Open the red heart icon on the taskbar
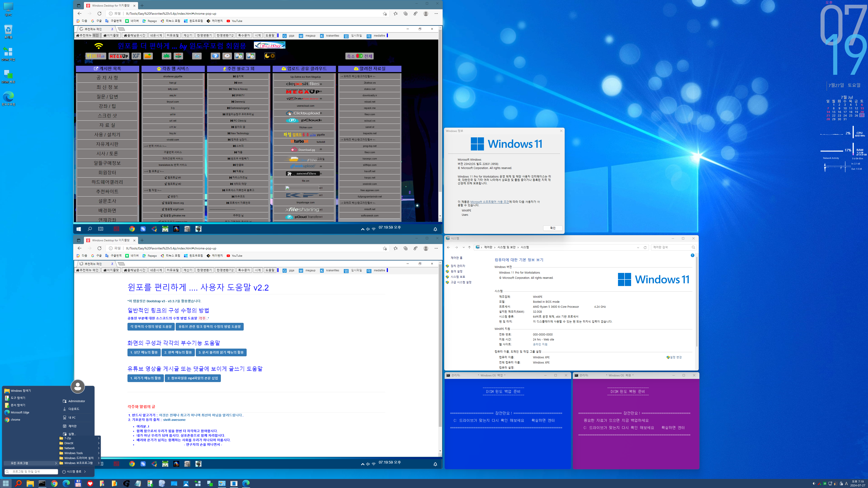The image size is (868, 488). point(90,483)
